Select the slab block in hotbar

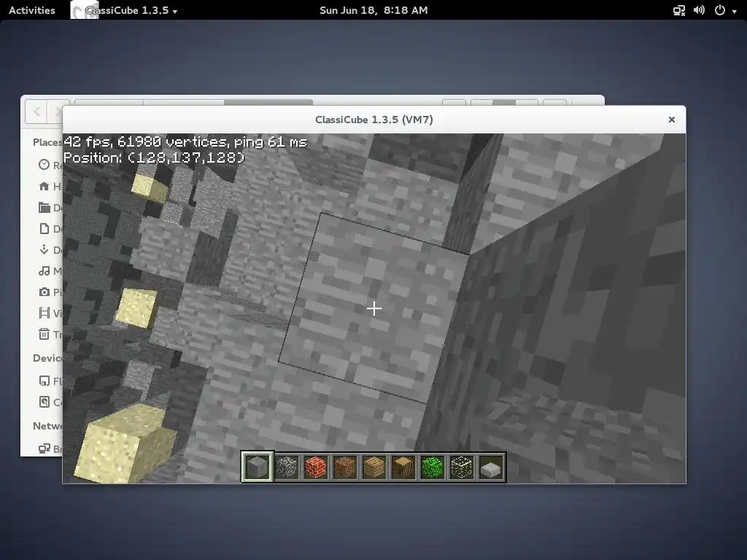click(491, 467)
